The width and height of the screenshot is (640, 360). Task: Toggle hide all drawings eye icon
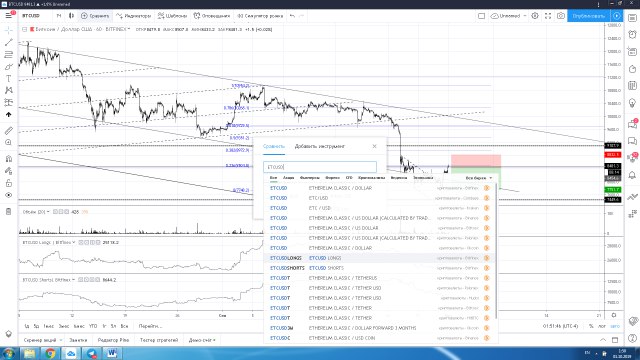(x=9, y=195)
